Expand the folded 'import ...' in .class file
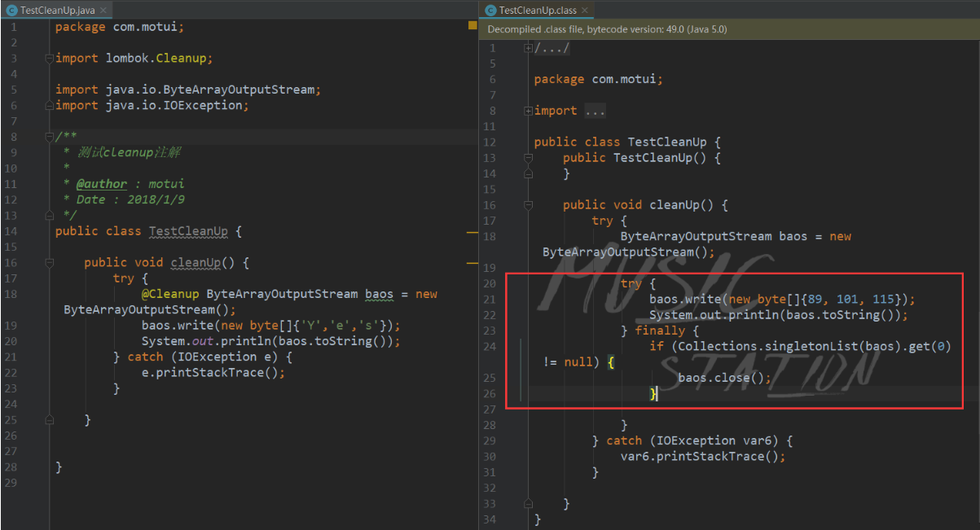The height and width of the screenshot is (530, 980). click(528, 111)
